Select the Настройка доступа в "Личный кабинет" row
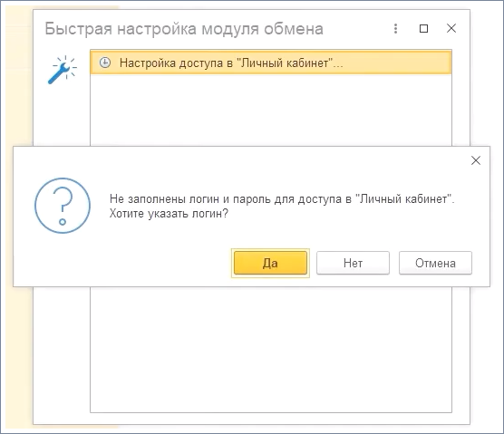The height and width of the screenshot is (434, 504). (271, 63)
